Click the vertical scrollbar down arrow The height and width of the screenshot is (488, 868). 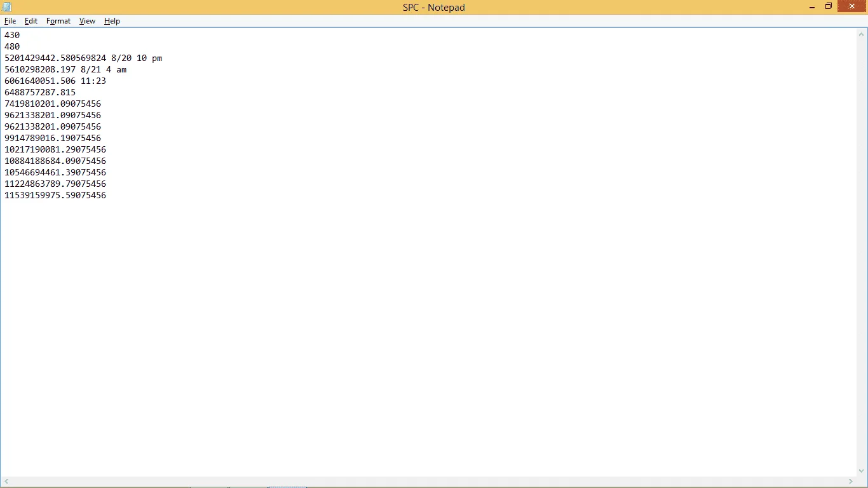click(x=862, y=471)
